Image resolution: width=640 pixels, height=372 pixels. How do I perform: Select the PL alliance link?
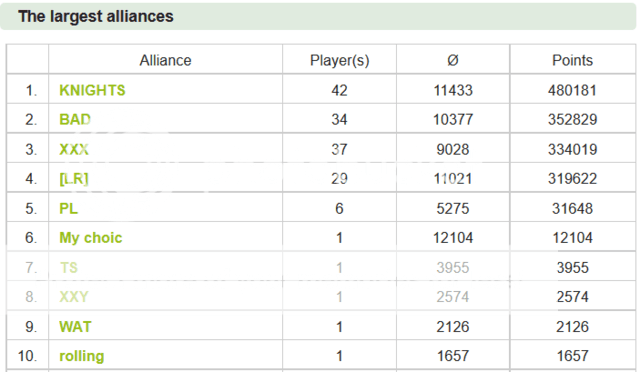point(69,209)
